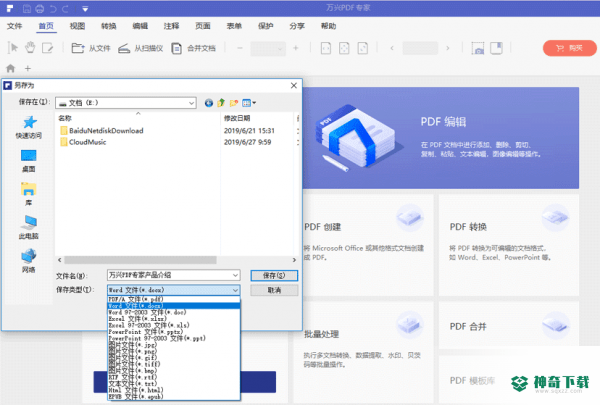Image resolution: width=600 pixels, height=405 pixels.
Task: Redo with the title bar redo arrow
Action: (x=65, y=9)
